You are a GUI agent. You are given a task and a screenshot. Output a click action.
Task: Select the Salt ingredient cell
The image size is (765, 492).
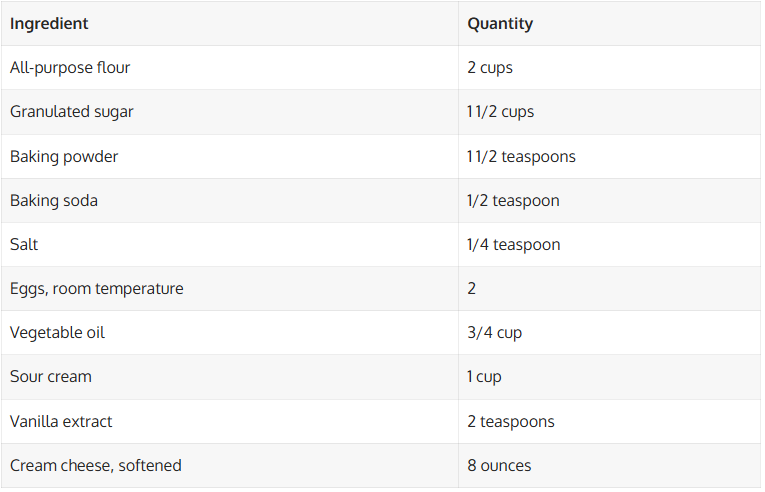(x=24, y=244)
